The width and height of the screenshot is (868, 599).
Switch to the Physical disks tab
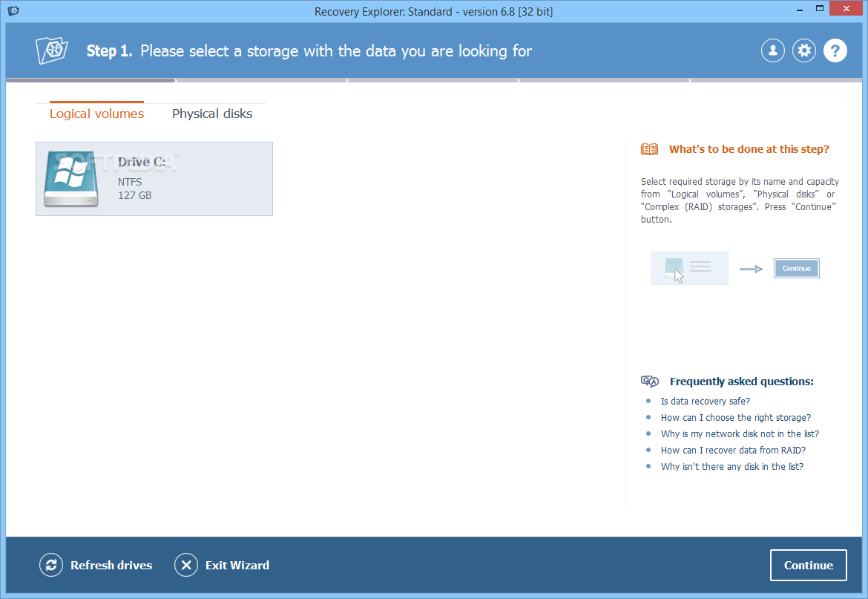pos(212,114)
